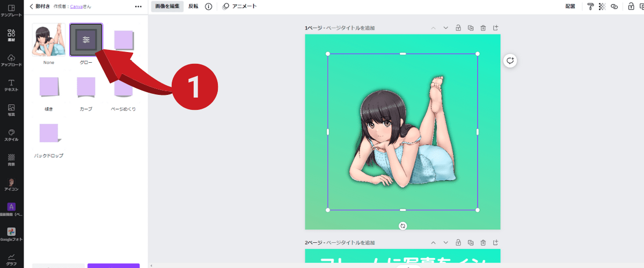Toggle the lock icon for page 1
Screen dimensions: 644x268
point(458,28)
